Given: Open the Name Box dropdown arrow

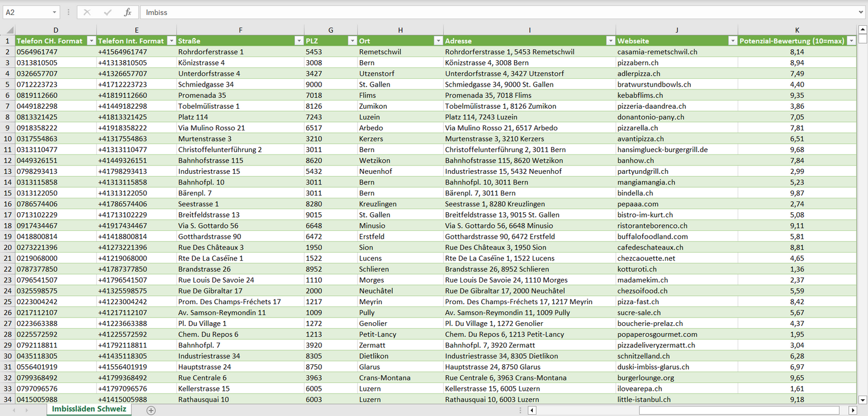Looking at the screenshot, I should point(55,12).
